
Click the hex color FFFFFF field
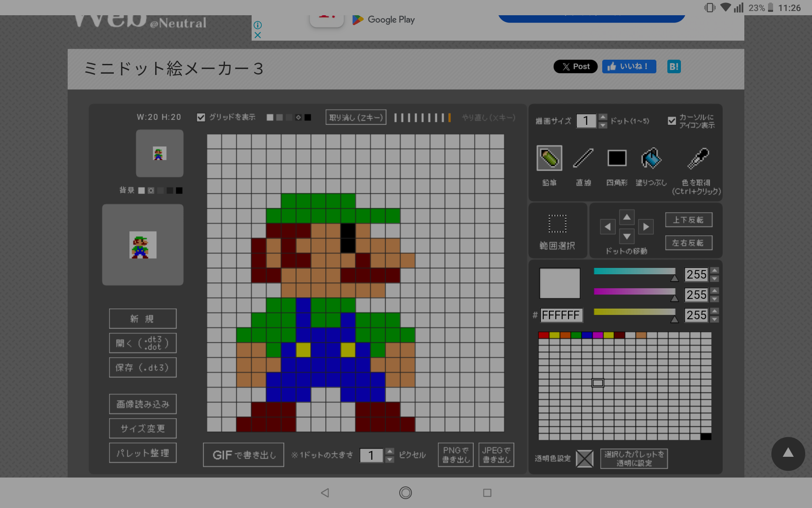pos(561,315)
